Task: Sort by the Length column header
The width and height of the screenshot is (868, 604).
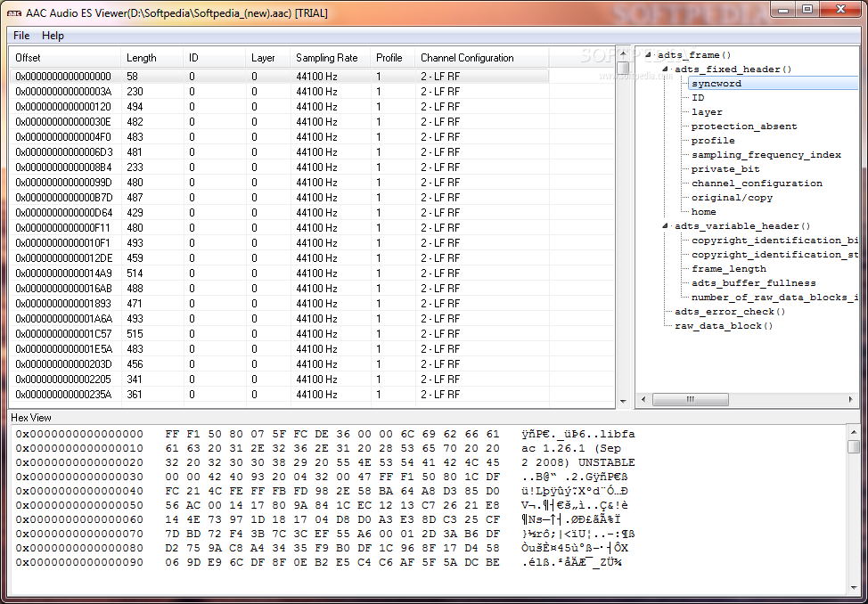Action: click(x=151, y=58)
